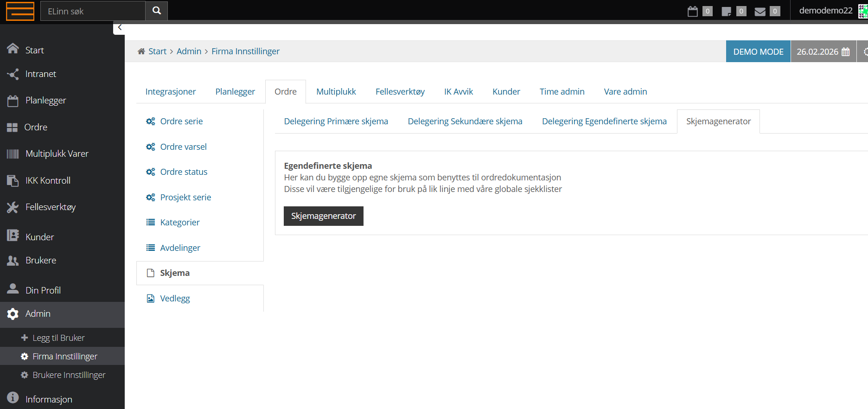
Task: Click the demodemo22 user avatar
Action: tap(862, 11)
